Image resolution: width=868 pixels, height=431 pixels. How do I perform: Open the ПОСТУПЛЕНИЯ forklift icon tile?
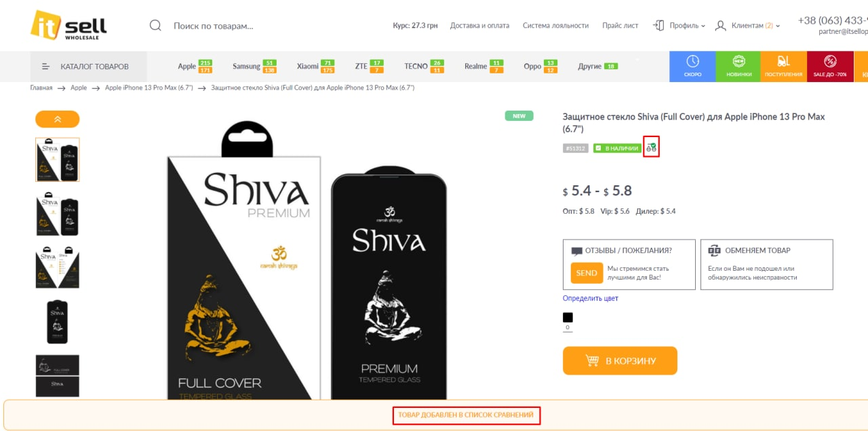point(784,67)
